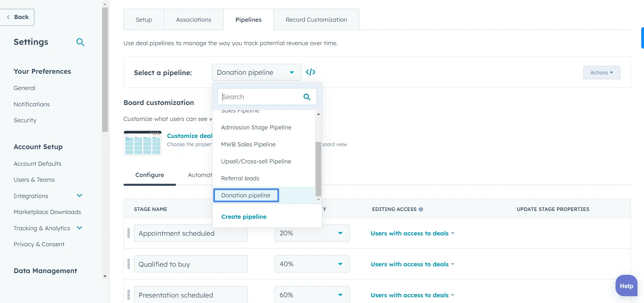Grab the Qualified to buy drag handle
The height and width of the screenshot is (303, 644).
pos(129,264)
